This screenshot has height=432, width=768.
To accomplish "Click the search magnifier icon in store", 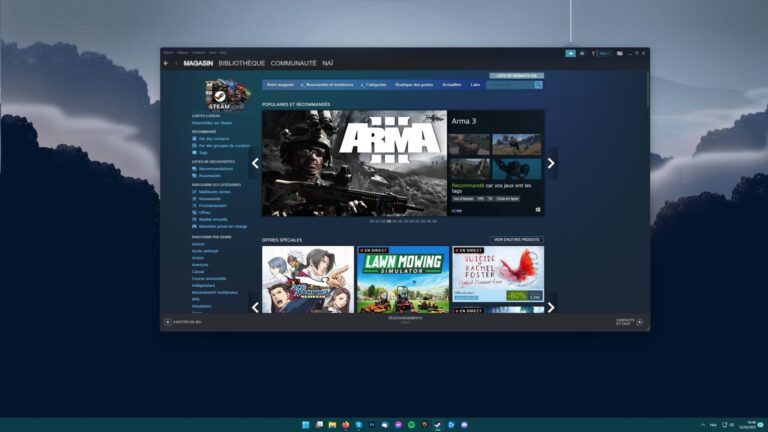I will click(538, 85).
